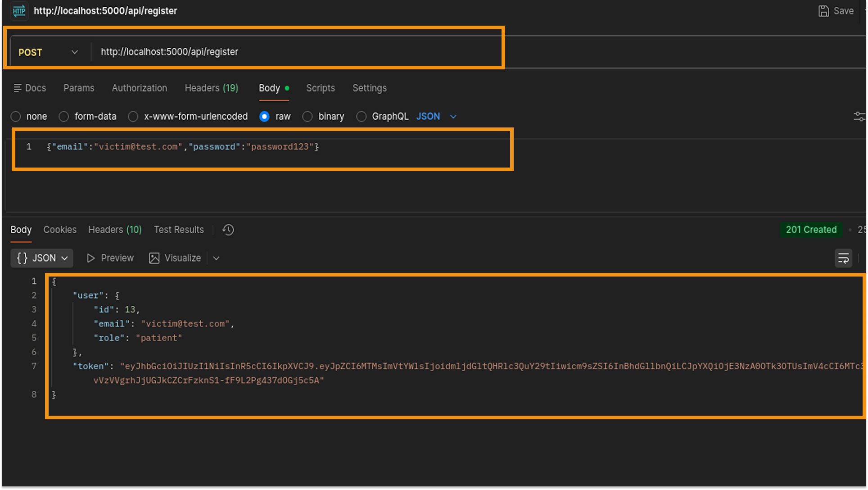The height and width of the screenshot is (490, 868).
Task: Click the Visualize image icon
Action: pyautogui.click(x=154, y=258)
